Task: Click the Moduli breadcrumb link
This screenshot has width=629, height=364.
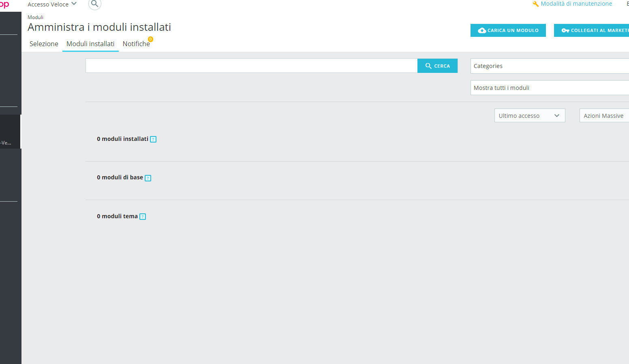Action: pyautogui.click(x=35, y=17)
